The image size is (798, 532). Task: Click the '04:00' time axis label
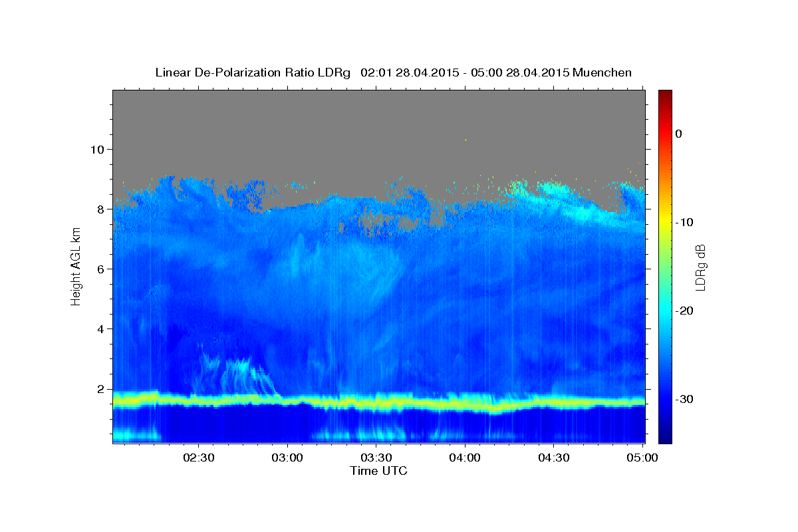click(465, 458)
